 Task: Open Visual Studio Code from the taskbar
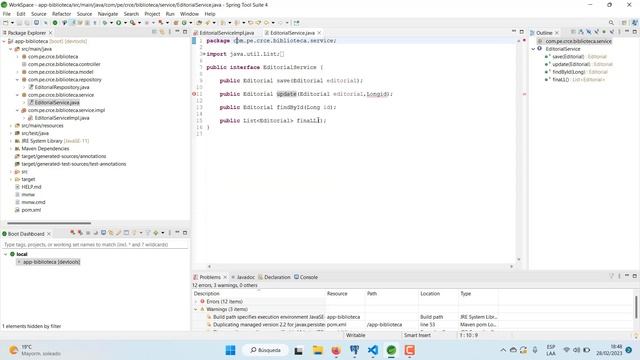click(x=373, y=350)
